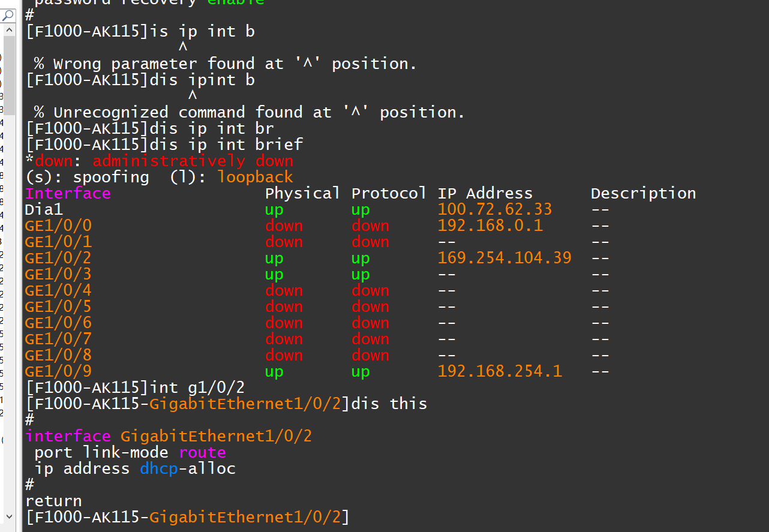Click IP address 169.254.104.39

click(504, 259)
